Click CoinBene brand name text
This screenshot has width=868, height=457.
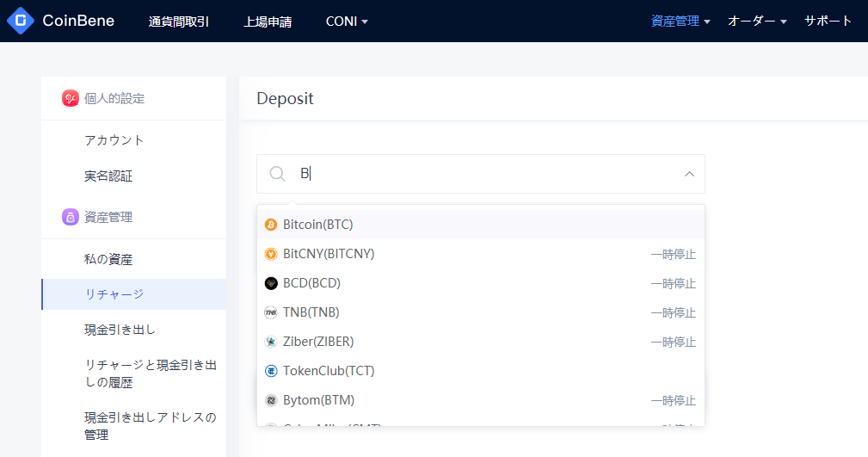(x=78, y=21)
